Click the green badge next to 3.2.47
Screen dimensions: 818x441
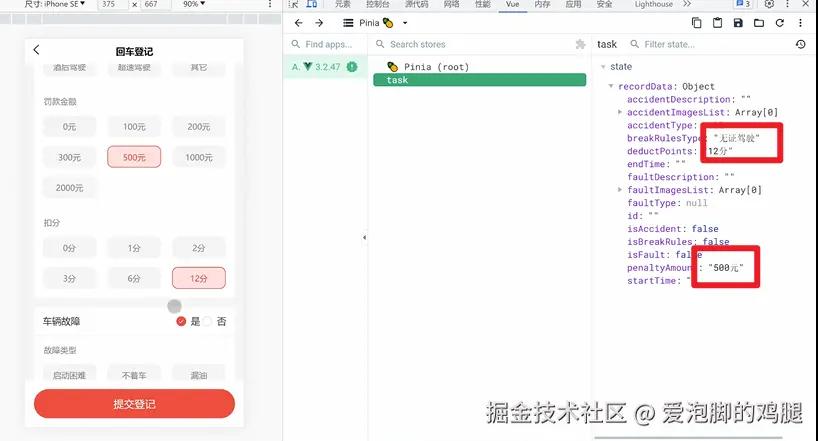pyautogui.click(x=352, y=67)
